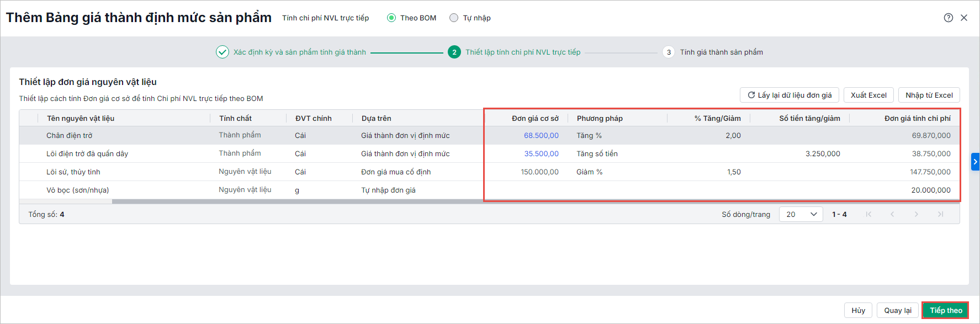Go to the previous page arrow
The image size is (980, 324).
click(892, 214)
